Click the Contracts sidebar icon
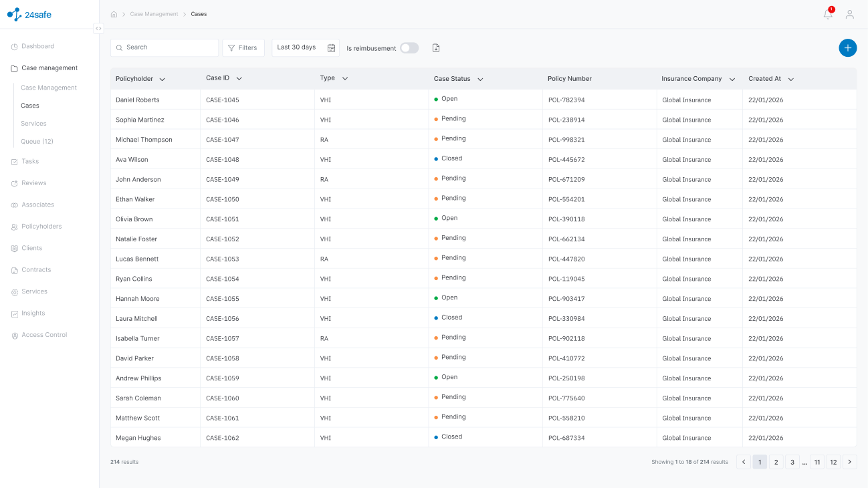The width and height of the screenshot is (868, 488). click(x=15, y=270)
